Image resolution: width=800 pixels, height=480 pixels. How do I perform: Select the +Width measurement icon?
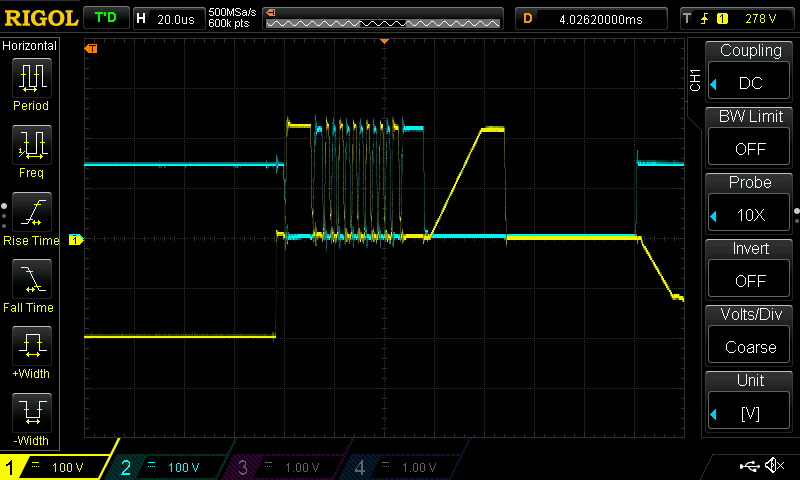(x=32, y=345)
